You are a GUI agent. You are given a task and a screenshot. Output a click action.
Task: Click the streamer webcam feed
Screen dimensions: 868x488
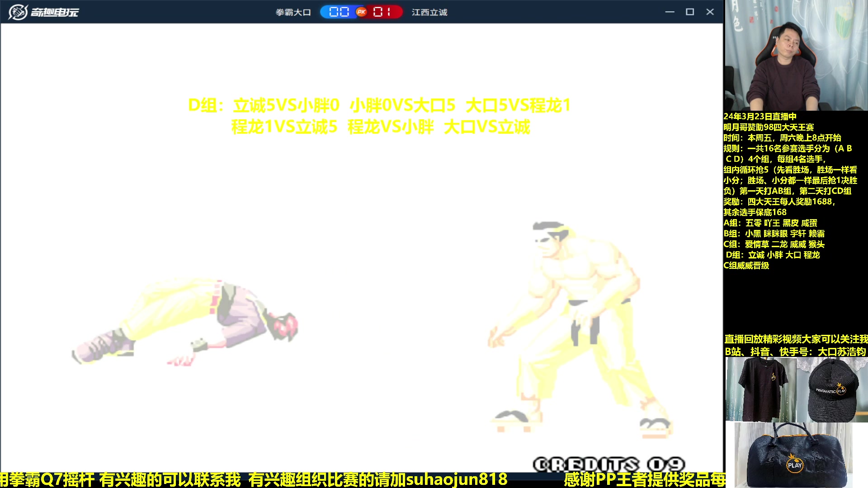click(x=796, y=55)
